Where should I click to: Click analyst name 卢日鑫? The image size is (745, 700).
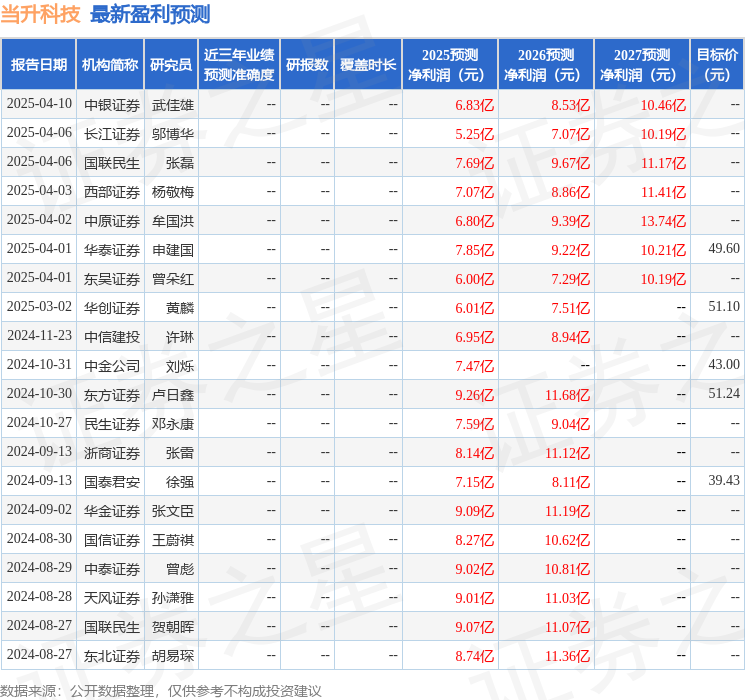[x=173, y=395]
